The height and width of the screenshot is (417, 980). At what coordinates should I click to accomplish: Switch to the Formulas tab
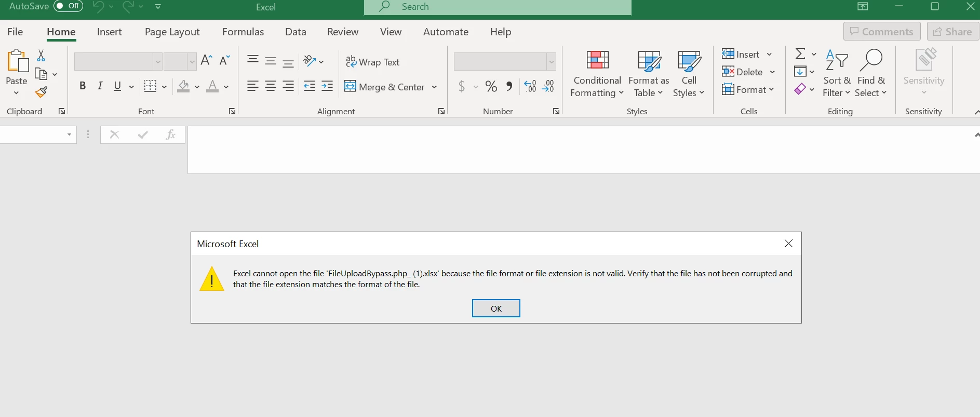point(243,32)
